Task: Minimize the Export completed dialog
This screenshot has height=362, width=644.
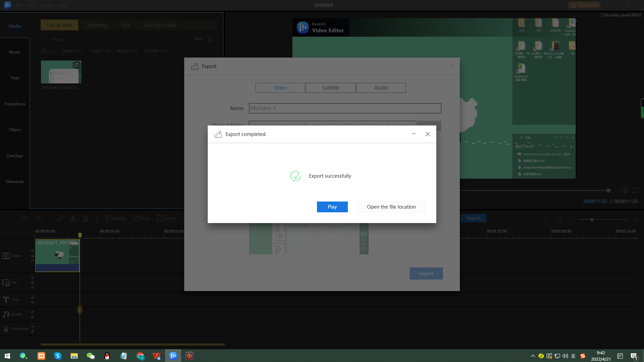Action: pyautogui.click(x=414, y=134)
